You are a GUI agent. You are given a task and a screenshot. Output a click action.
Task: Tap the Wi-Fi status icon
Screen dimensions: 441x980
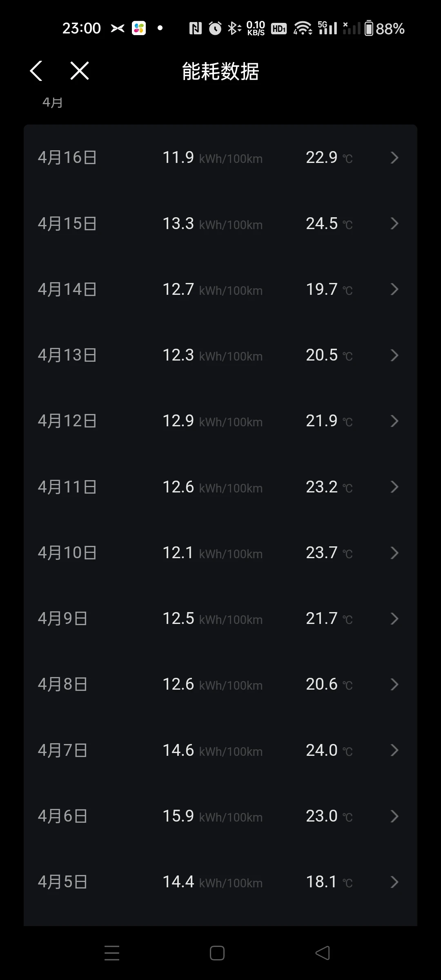[303, 29]
